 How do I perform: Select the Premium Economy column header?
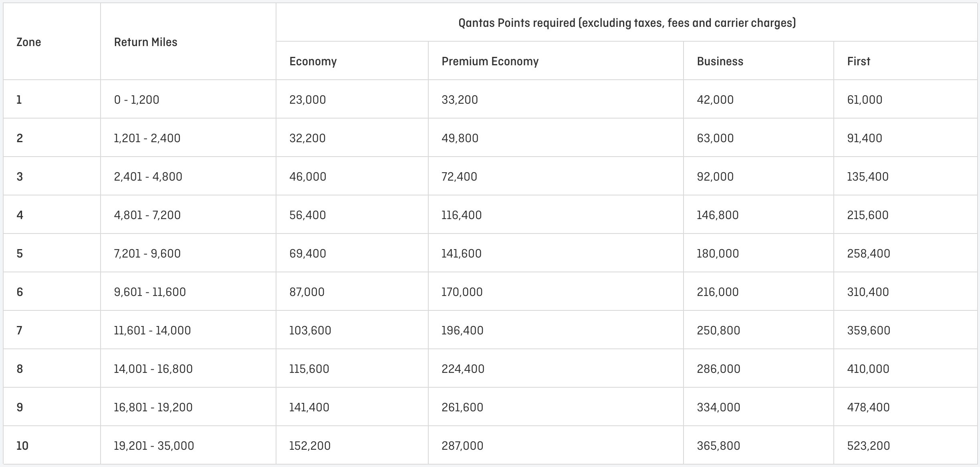click(490, 61)
